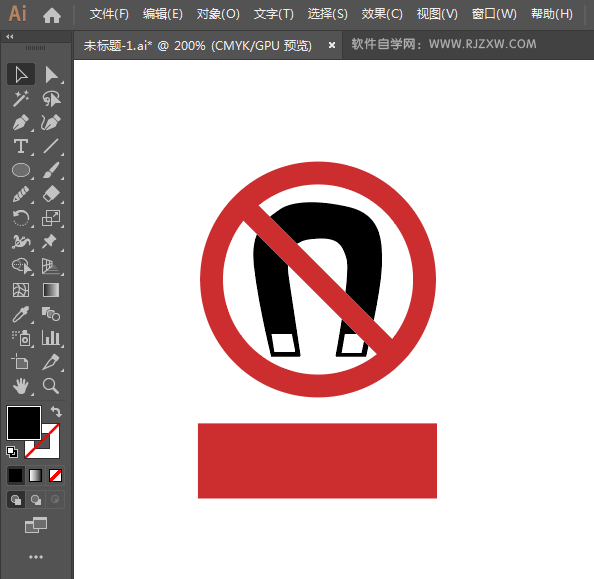Open the 效果(C) menu

(382, 14)
